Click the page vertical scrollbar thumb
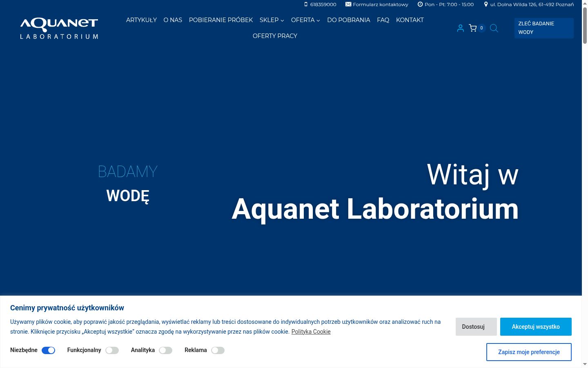588x368 pixels. (x=585, y=25)
